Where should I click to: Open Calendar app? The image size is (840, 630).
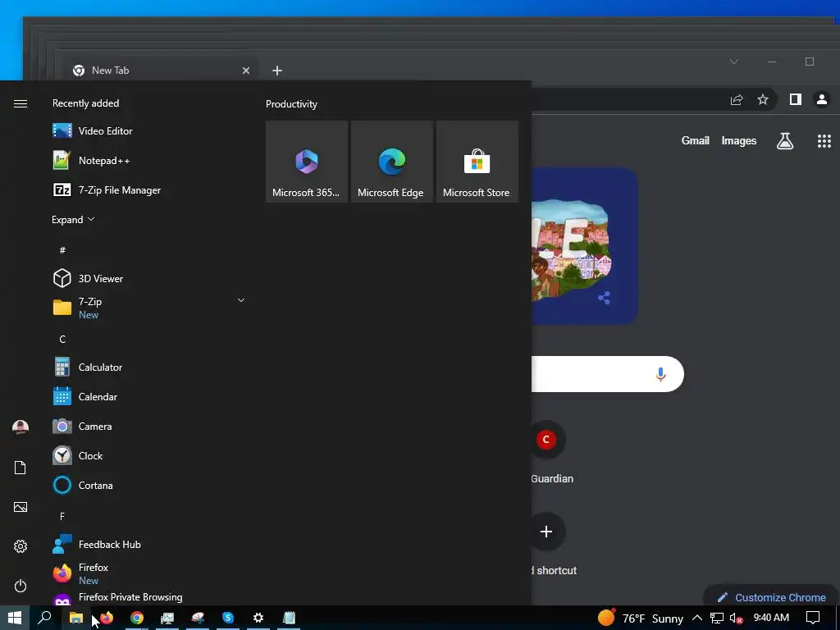tap(150, 396)
